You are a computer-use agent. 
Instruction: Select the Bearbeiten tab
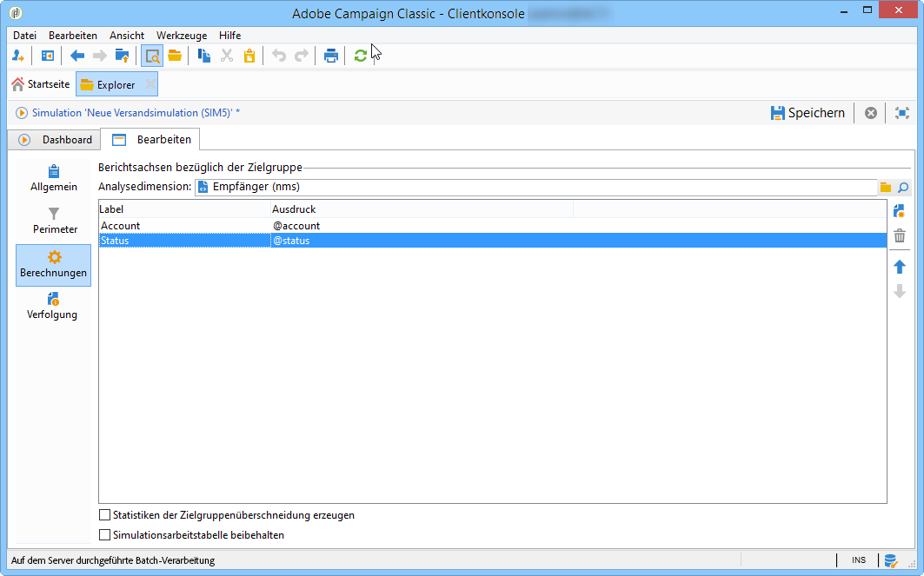[x=151, y=140]
